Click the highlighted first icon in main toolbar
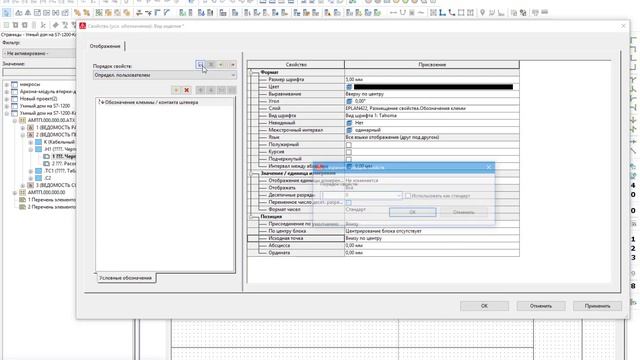Screen dimensions: 640x360 tap(6, 13)
